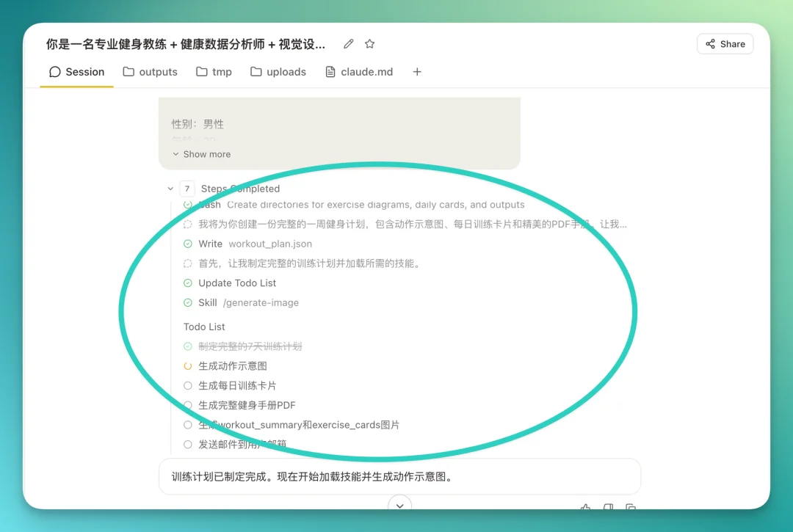793x532 pixels.
Task: Click the chevron-down button at page bottom
Action: 399,506
